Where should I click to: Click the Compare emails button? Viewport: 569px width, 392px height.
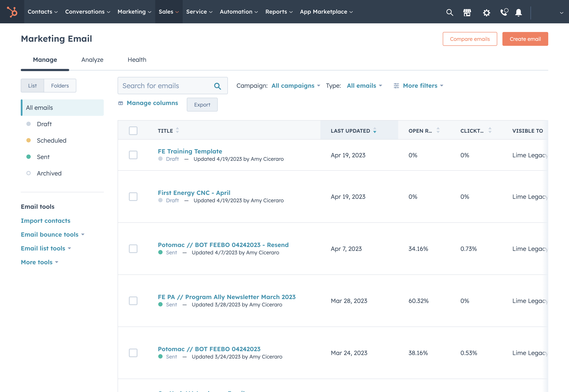pyautogui.click(x=470, y=39)
